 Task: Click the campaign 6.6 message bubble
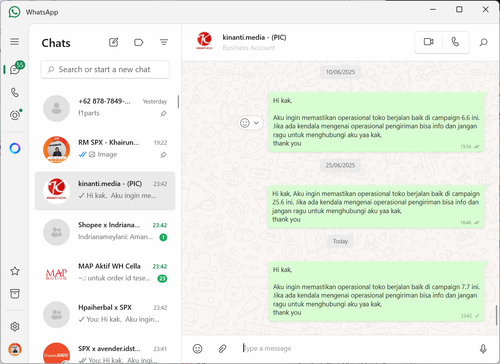376,122
